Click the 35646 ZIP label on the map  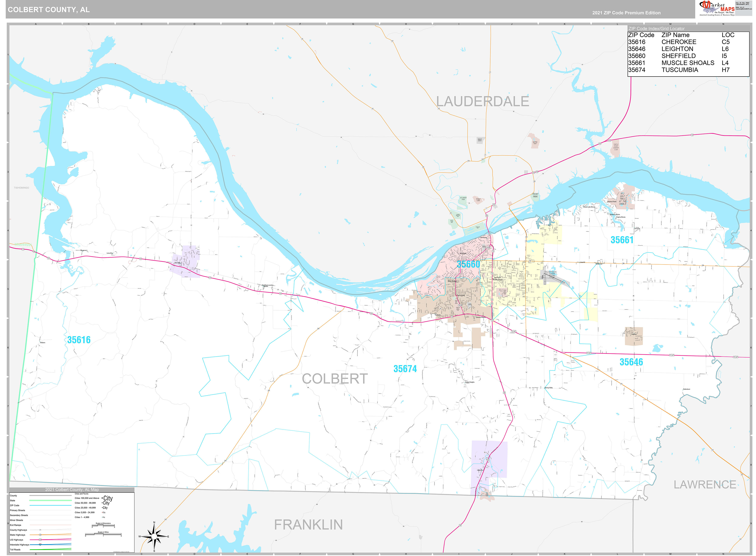[x=631, y=362]
